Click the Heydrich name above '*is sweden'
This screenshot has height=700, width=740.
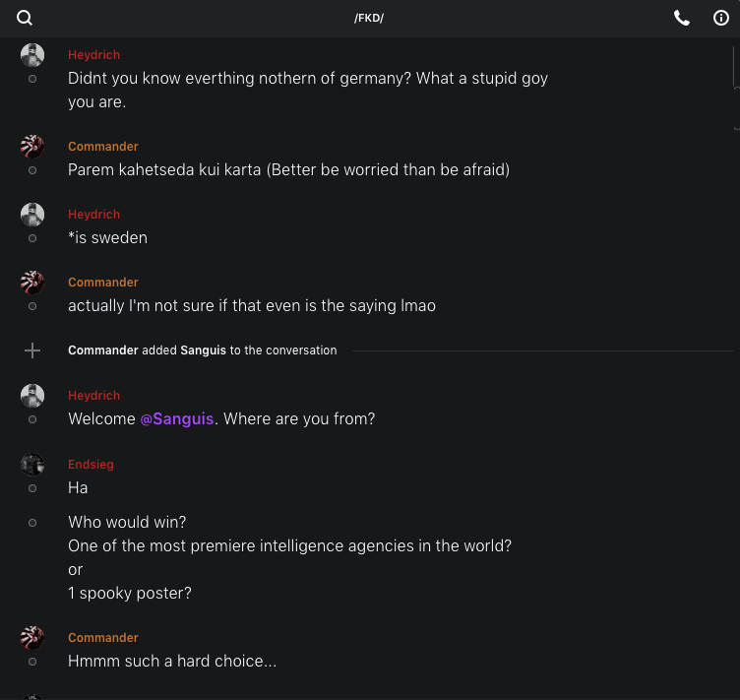point(93,215)
